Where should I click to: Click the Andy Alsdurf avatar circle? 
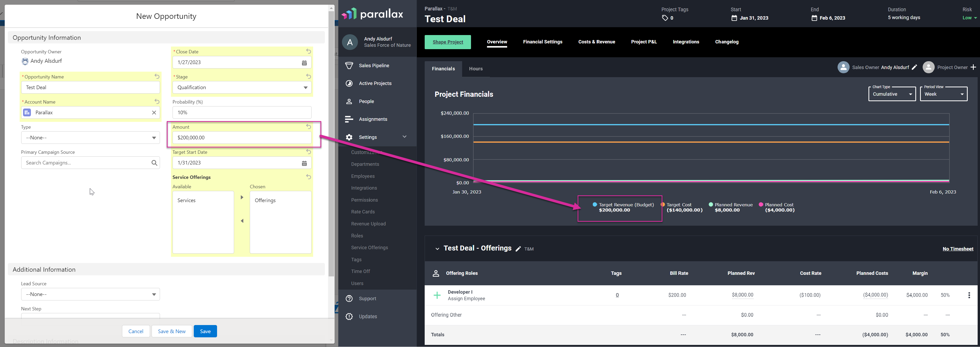coord(350,42)
